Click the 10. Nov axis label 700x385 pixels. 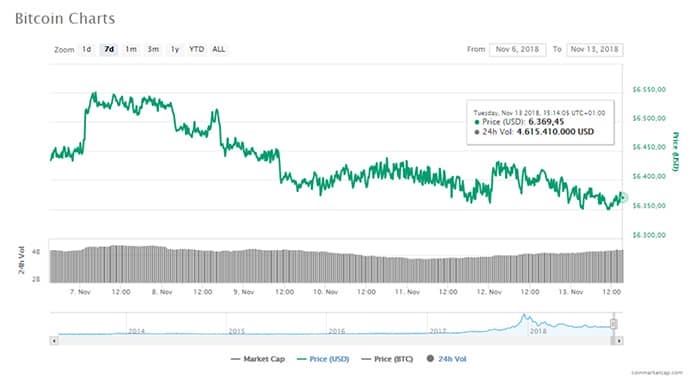point(325,292)
